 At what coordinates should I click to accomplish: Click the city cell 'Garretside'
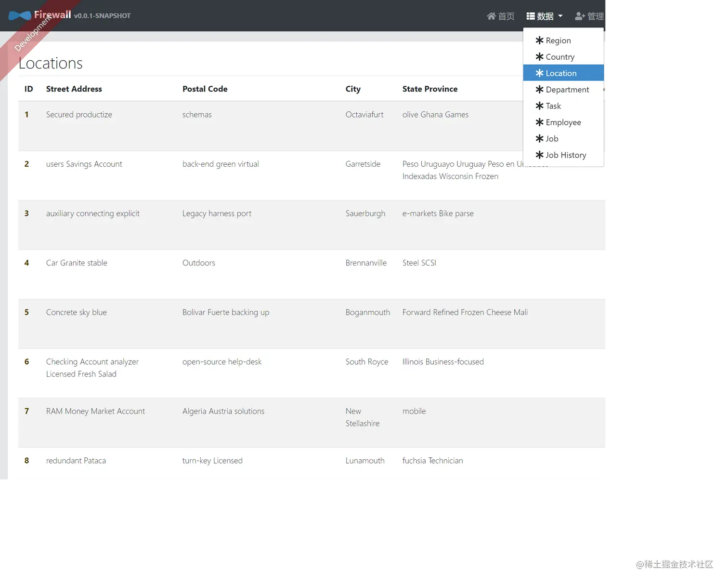coord(363,164)
